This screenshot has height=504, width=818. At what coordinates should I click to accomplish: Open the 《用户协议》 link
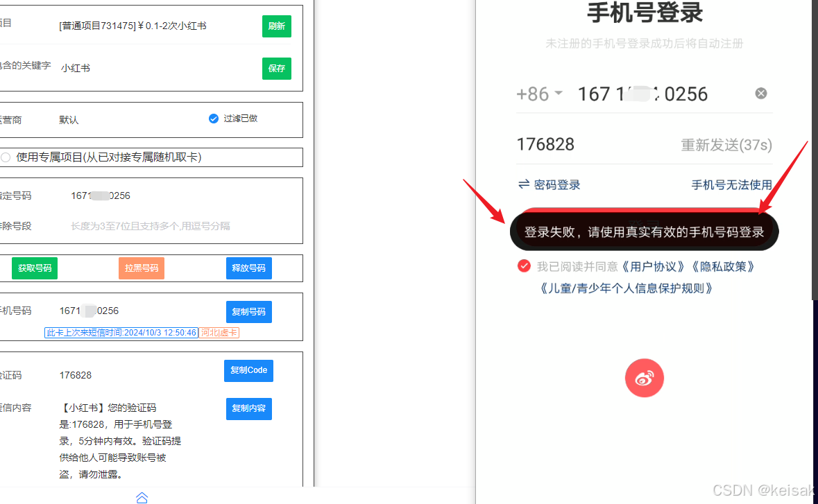(653, 267)
